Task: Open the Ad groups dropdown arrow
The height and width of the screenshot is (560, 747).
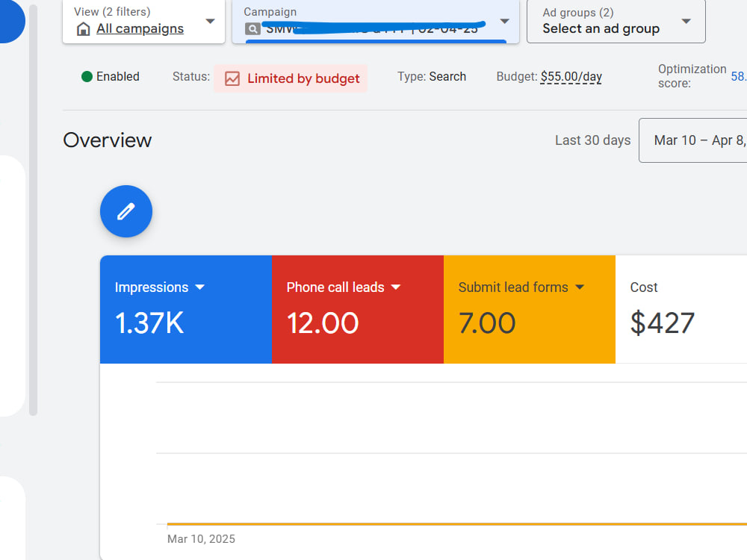Action: [686, 22]
